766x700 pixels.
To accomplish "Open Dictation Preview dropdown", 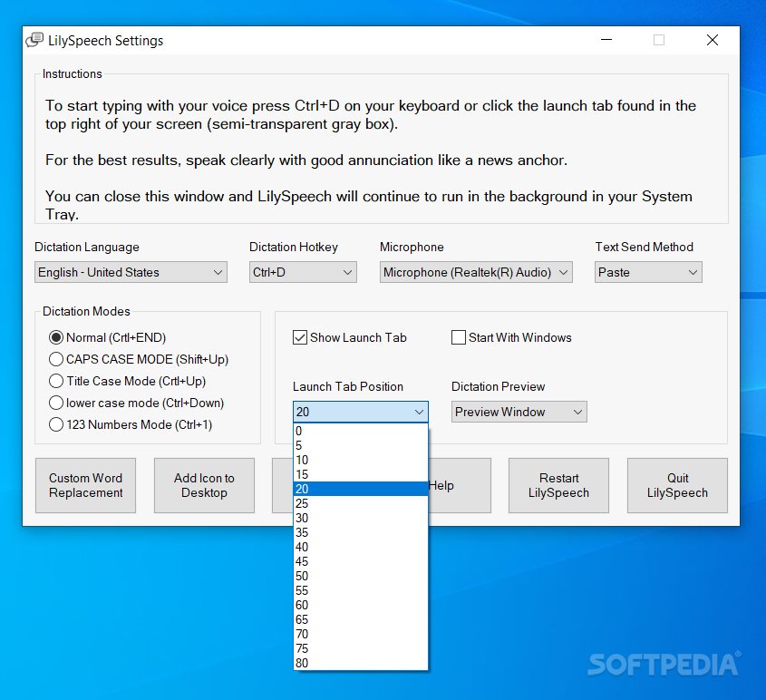I will pos(519,412).
